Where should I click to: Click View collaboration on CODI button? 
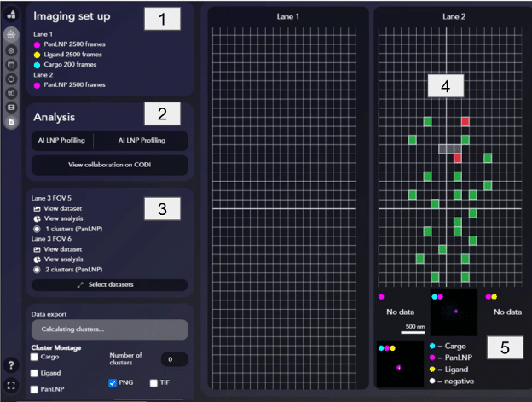pyautogui.click(x=109, y=165)
